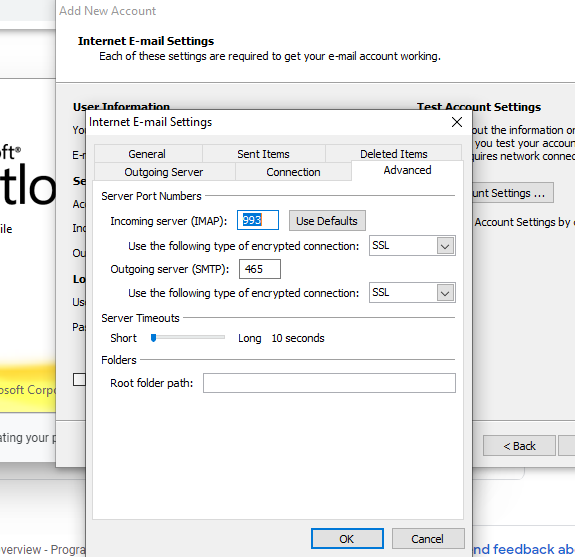Tick the checkbox in Add New Account window
The width and height of the screenshot is (575, 557).
pyautogui.click(x=79, y=380)
